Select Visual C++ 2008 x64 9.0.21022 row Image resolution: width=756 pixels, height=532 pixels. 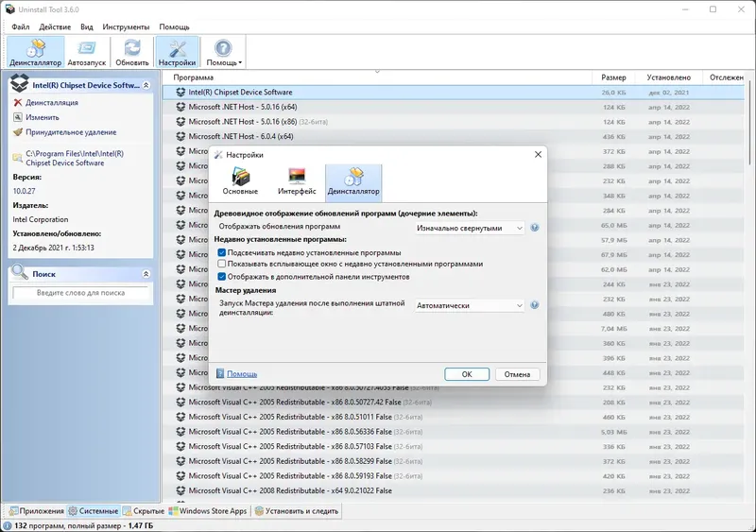pos(454,490)
